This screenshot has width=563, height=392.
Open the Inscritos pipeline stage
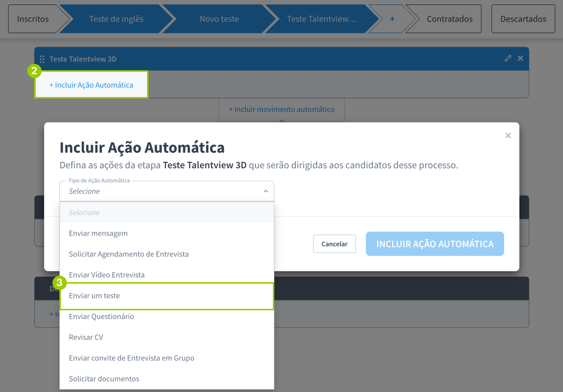point(33,19)
